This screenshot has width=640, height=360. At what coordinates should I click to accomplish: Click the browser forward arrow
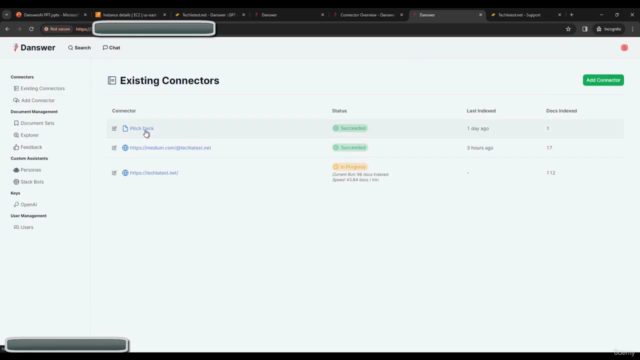19,29
